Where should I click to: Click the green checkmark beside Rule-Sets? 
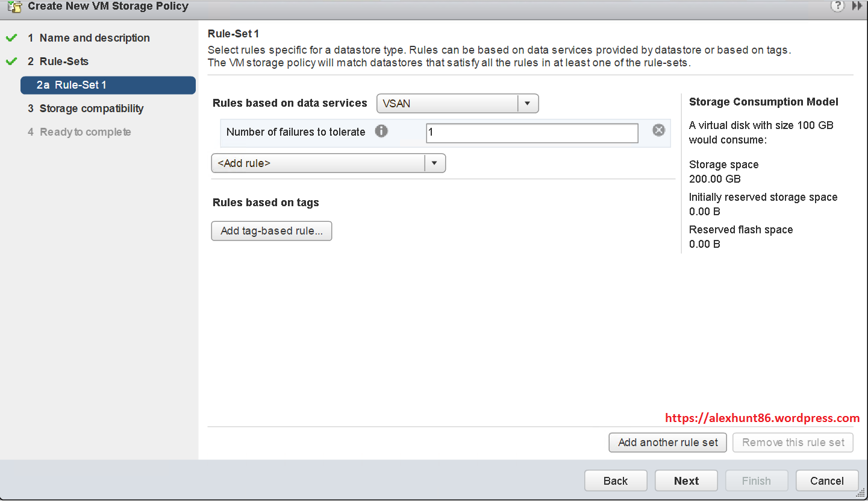[12, 61]
